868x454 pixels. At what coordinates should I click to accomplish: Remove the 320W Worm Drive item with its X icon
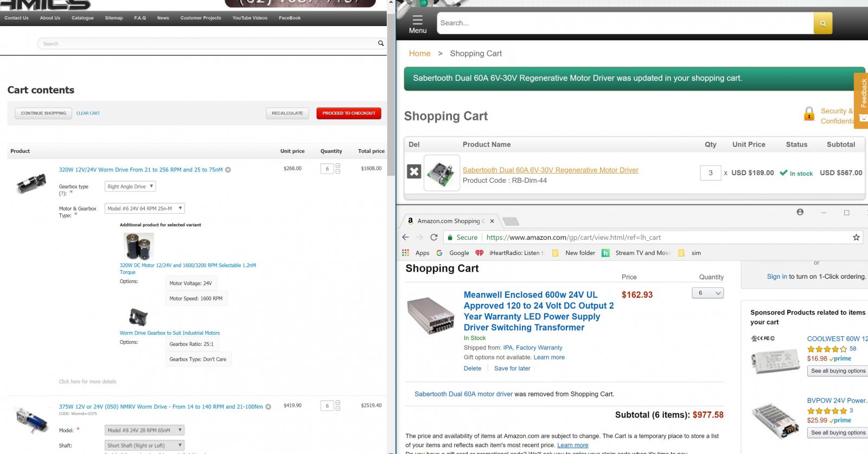point(228,170)
